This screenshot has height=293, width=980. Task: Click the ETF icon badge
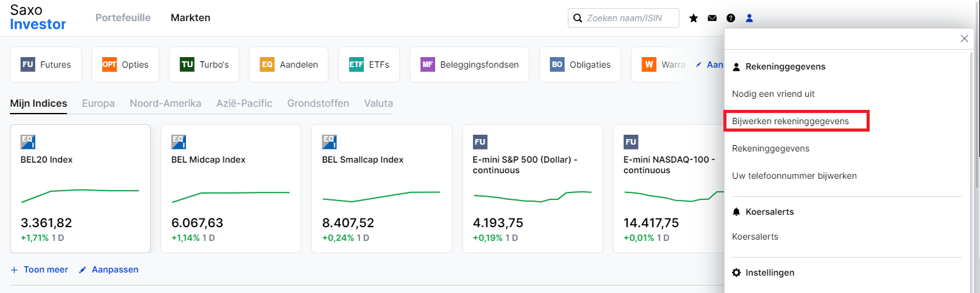pyautogui.click(x=356, y=65)
